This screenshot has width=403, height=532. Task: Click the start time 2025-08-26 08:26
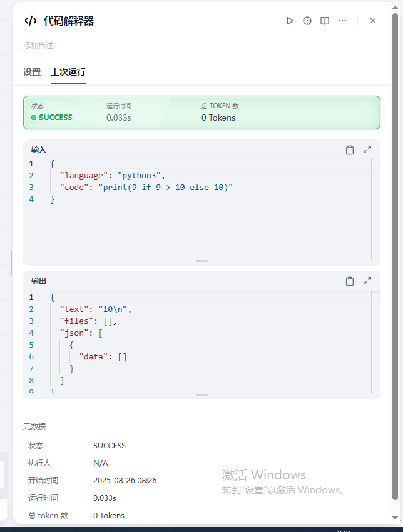125,481
